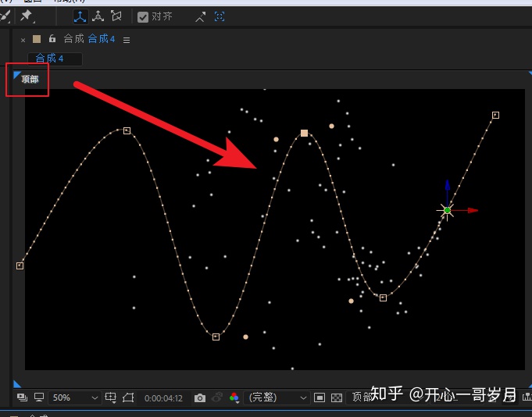Toggle mask and shape path visibility
This screenshot has width=532, height=417.
tap(128, 397)
